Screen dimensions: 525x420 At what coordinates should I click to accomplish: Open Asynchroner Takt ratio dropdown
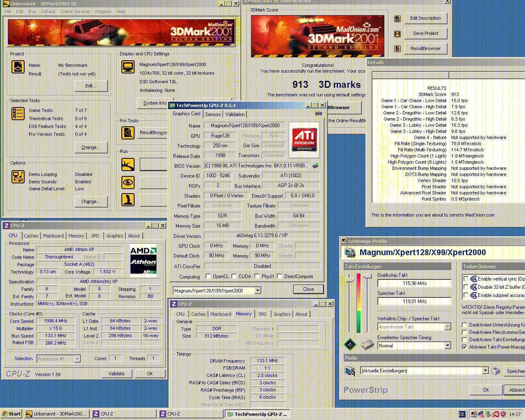click(x=447, y=327)
